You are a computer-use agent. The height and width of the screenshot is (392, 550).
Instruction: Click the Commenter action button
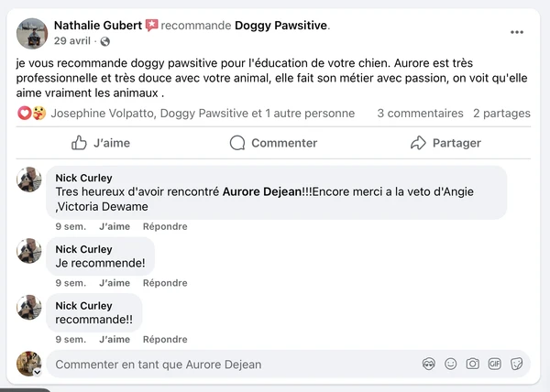(x=273, y=143)
